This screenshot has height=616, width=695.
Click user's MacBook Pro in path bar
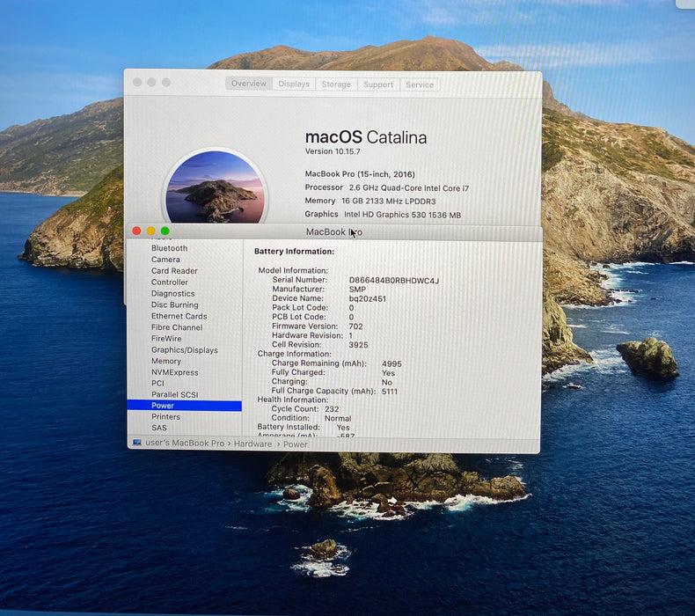pyautogui.click(x=185, y=443)
